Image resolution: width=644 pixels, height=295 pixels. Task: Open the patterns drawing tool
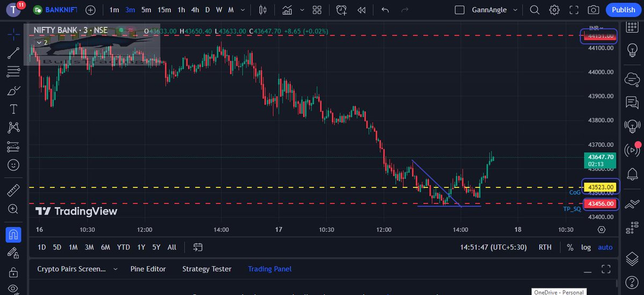[x=14, y=127]
